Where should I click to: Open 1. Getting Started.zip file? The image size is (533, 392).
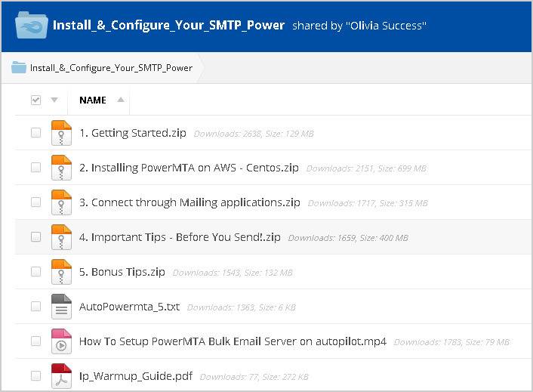pos(133,133)
